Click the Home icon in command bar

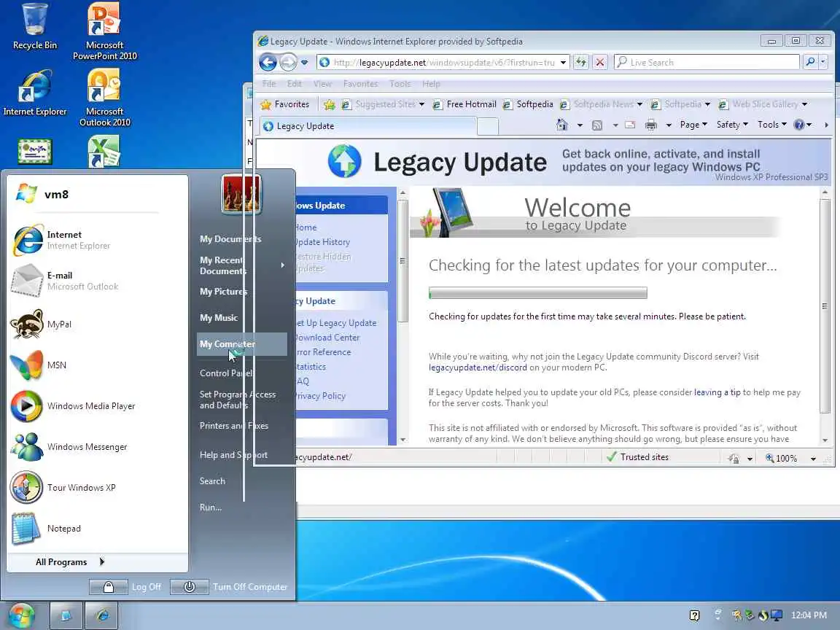[561, 125]
